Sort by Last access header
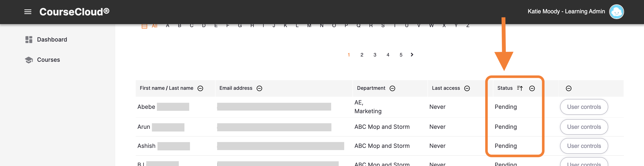Screen dimensions: 644x166 pyautogui.click(x=446, y=88)
